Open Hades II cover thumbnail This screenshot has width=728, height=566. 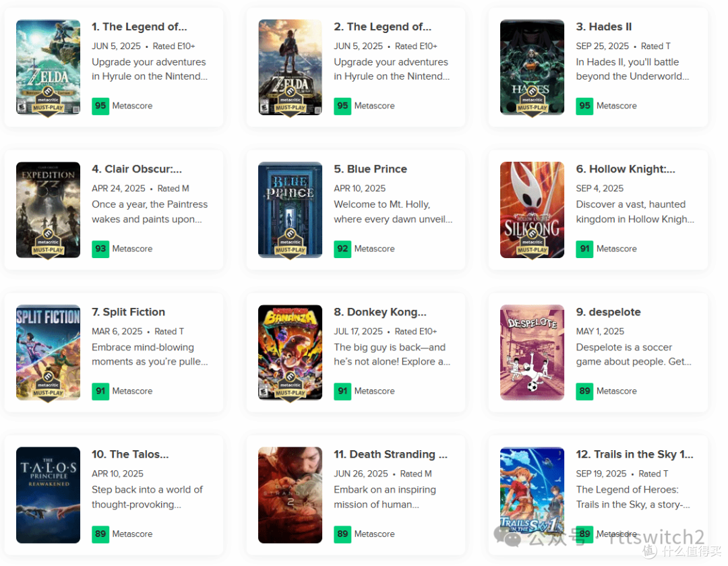point(532,67)
